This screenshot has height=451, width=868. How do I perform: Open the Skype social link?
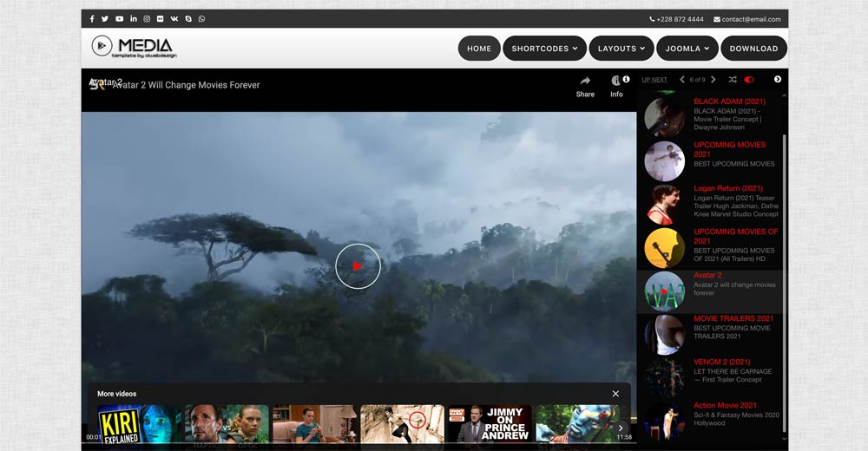(x=188, y=19)
